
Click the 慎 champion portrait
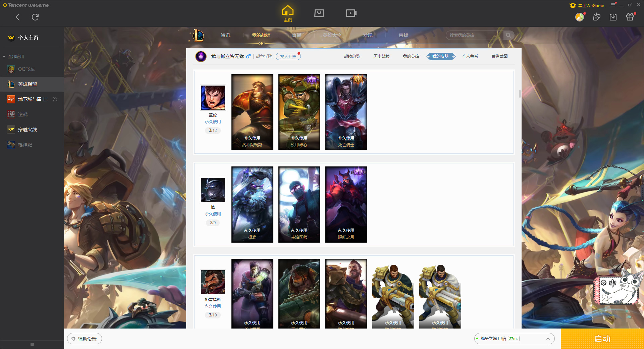[x=213, y=190]
